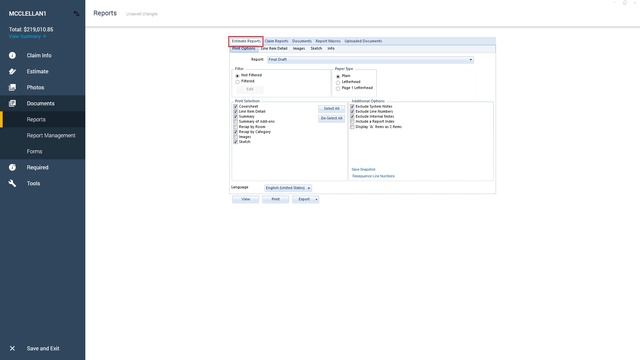640x360 pixels.
Task: Click the Required alert icon
Action: coord(12,167)
